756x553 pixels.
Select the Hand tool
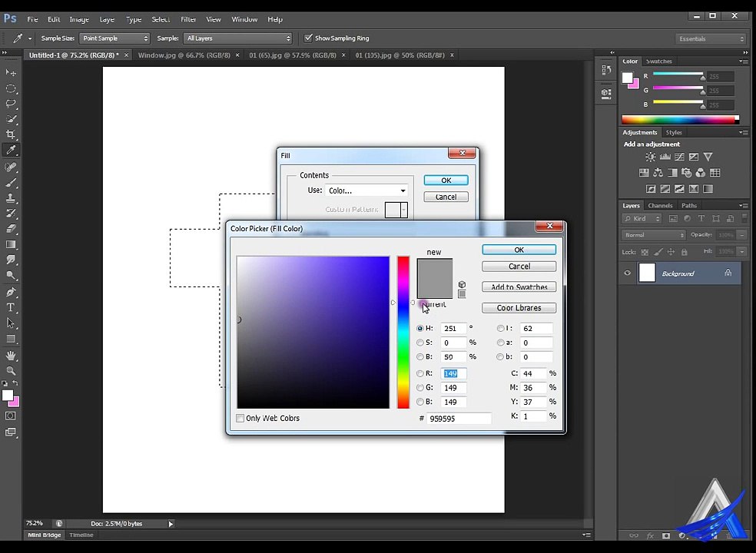coord(11,356)
